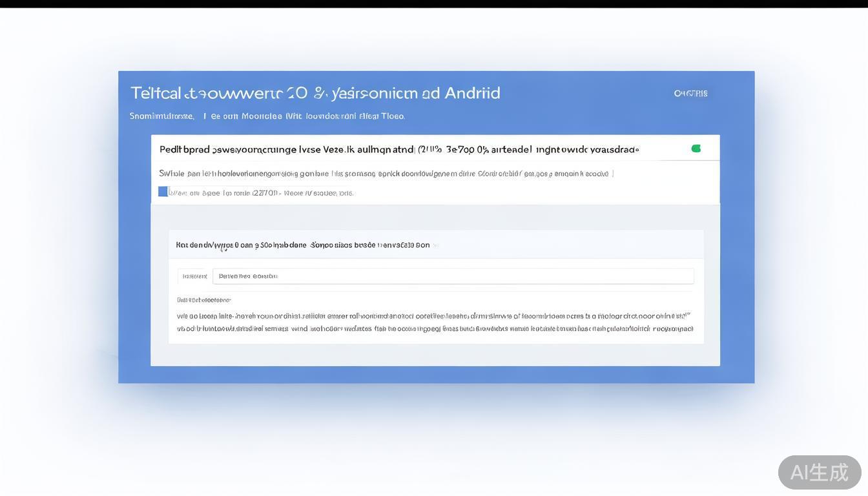Click the subtitle line below the main title

click(x=267, y=116)
